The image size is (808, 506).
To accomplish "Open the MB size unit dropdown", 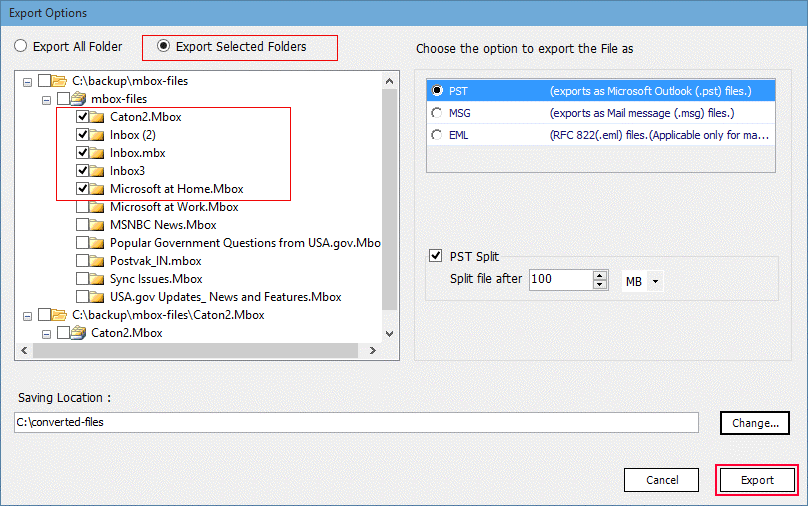I will pyautogui.click(x=641, y=282).
